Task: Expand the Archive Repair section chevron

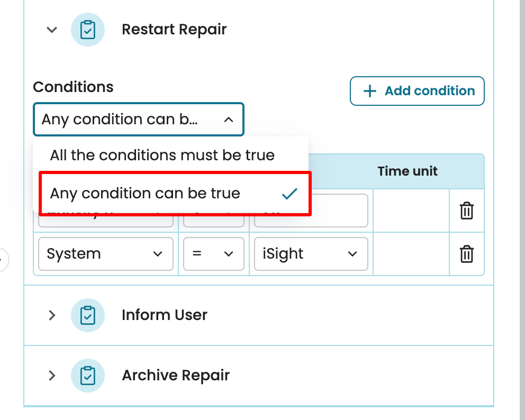Action: [x=52, y=376]
